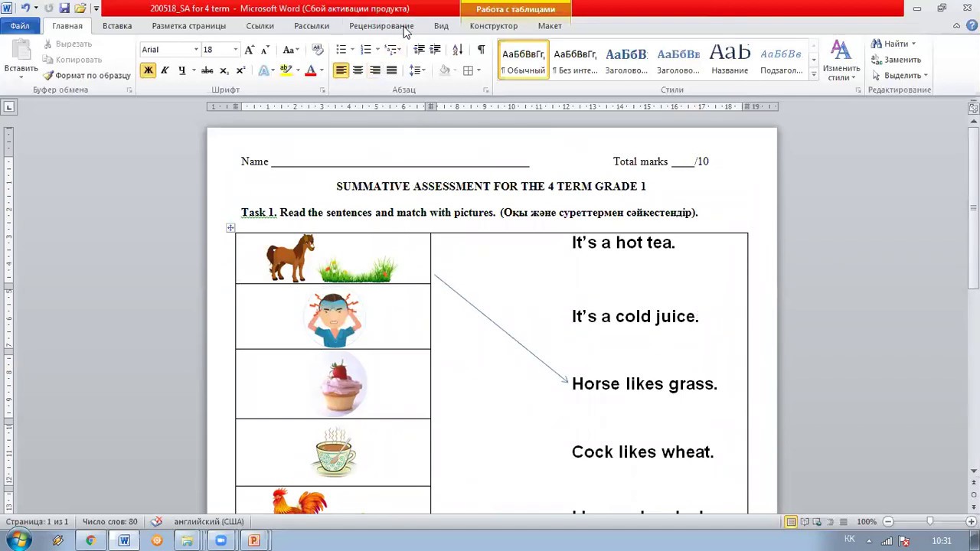Open the font size dropdown (18)
980x551 pixels.
click(x=235, y=50)
